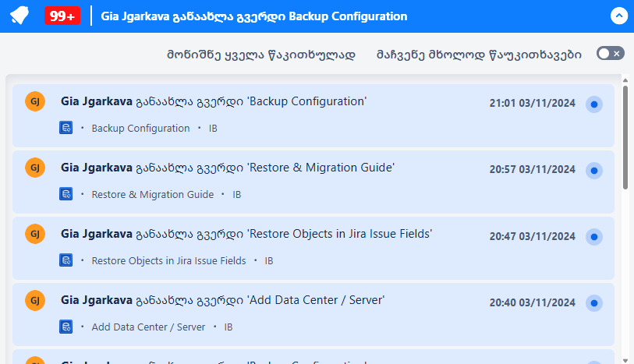The height and width of the screenshot is (364, 634).
Task: Click timestamp 20:40 03/11/2024
Action: coord(532,302)
